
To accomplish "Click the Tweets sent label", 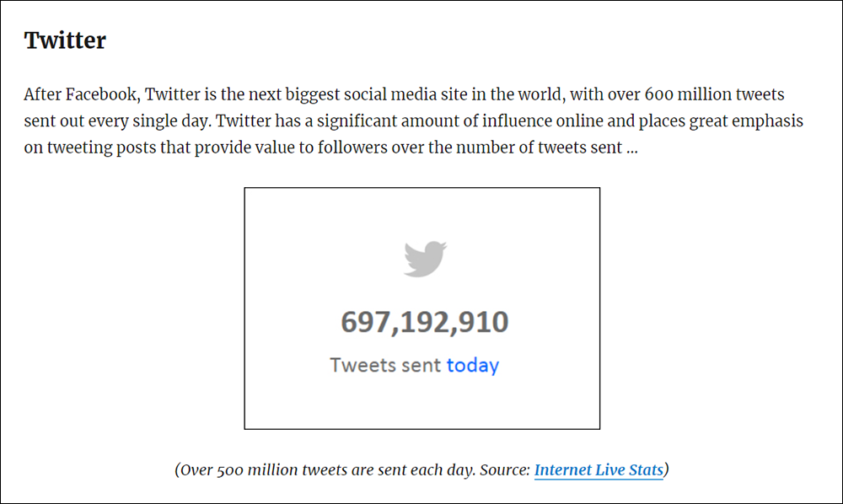I will pos(385,366).
